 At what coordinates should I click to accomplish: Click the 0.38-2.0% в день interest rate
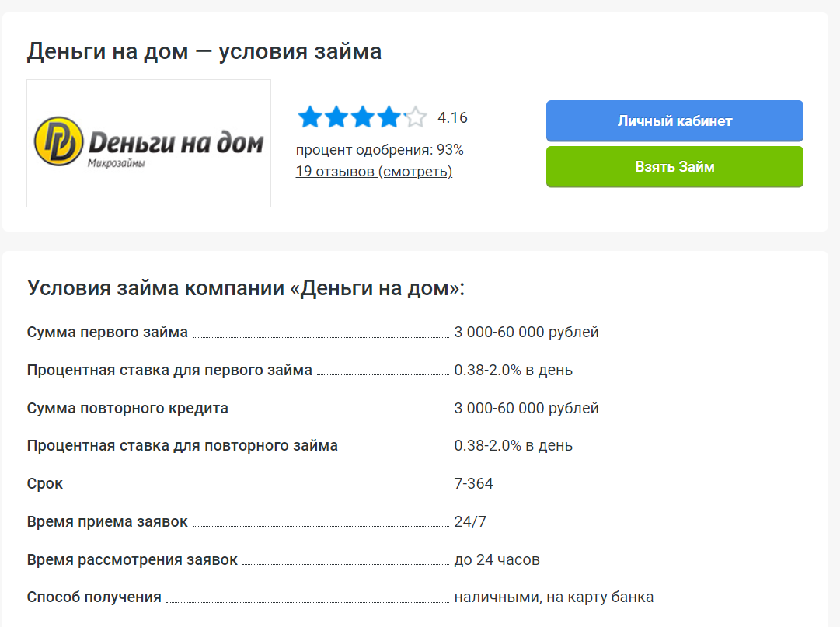[514, 370]
